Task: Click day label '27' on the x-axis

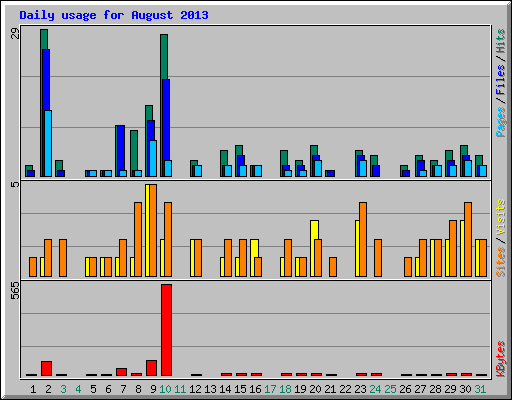Action: (x=420, y=389)
